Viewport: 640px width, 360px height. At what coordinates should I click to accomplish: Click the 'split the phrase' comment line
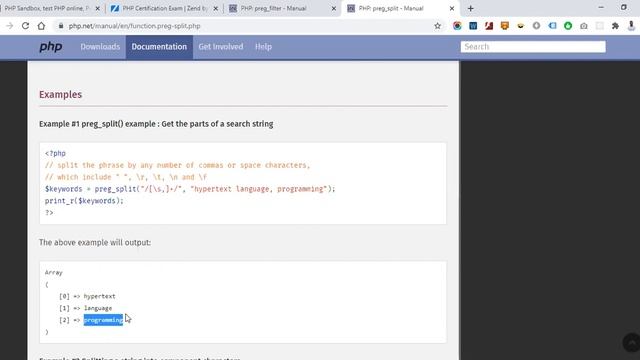[177, 165]
